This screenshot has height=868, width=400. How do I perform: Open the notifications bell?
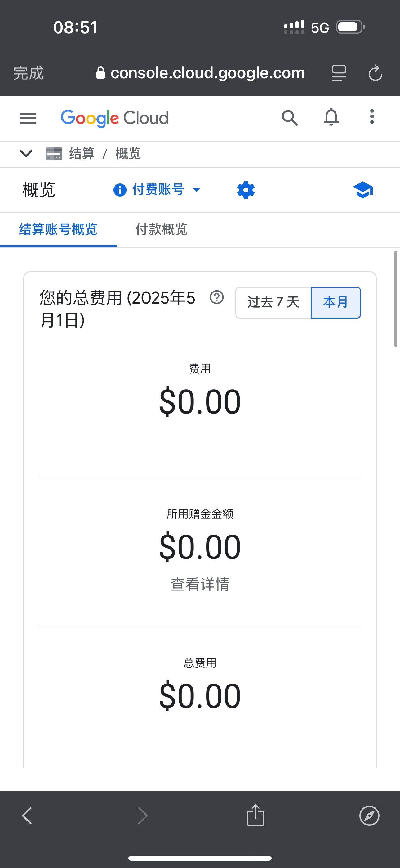pos(331,117)
